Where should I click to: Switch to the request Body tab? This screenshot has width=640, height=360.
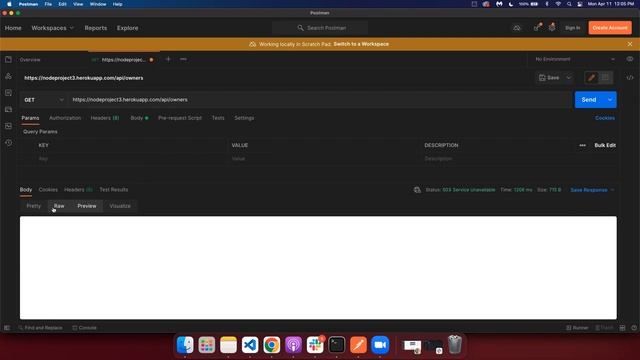(139, 118)
